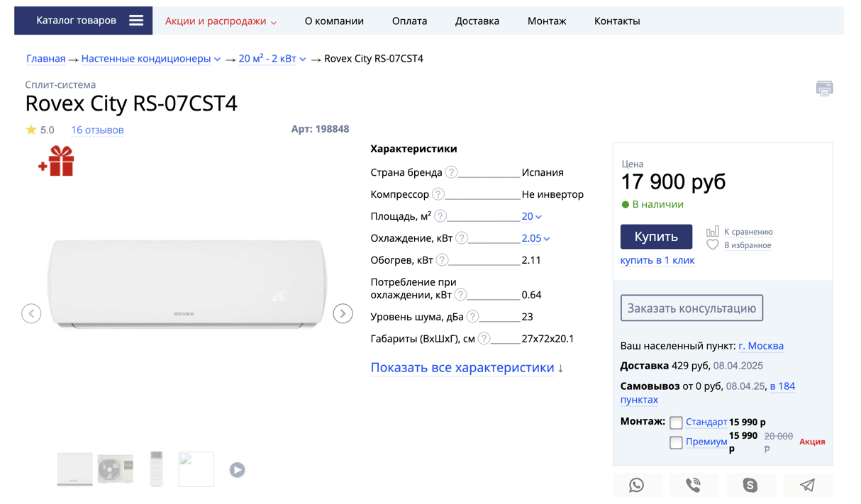Click the phone call icon

pyautogui.click(x=694, y=485)
